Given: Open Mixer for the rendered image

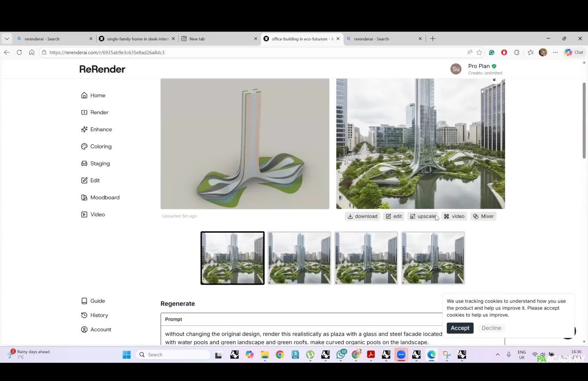Looking at the screenshot, I should click(483, 217).
